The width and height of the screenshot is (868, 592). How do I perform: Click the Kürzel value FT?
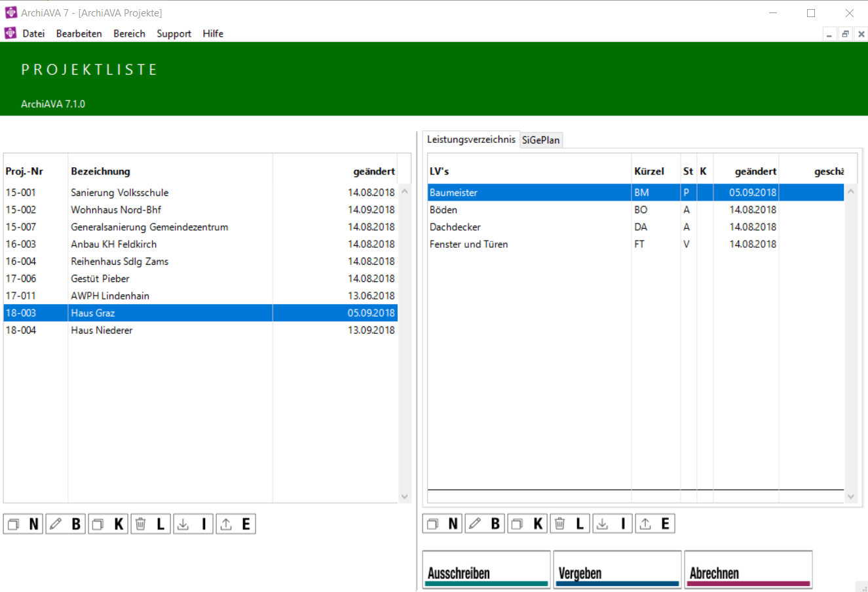click(639, 244)
